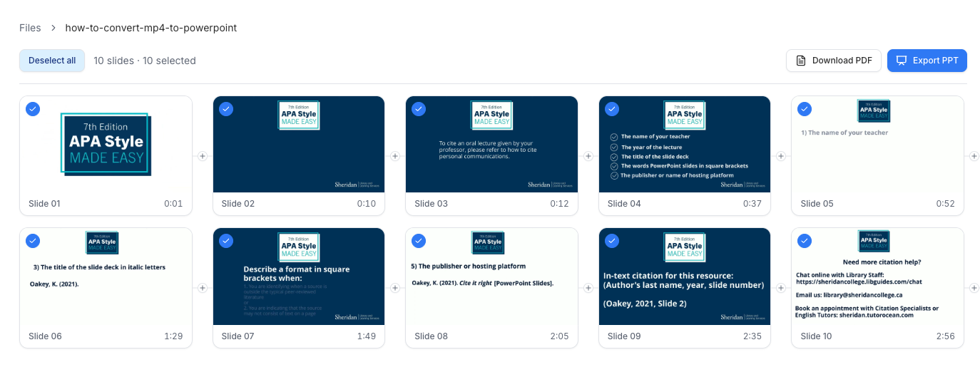The image size is (980, 382).
Task: Uncheck the Slide 09 selection checkbox
Action: (x=612, y=241)
